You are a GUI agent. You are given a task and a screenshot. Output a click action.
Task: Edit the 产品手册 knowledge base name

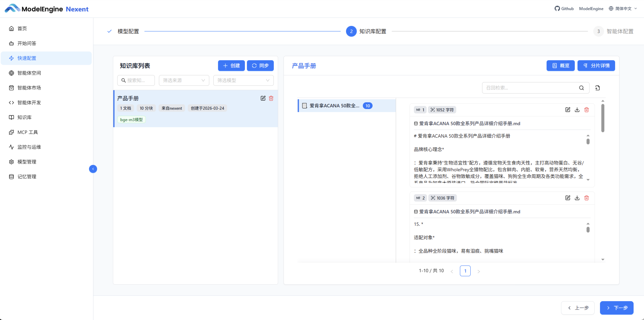coord(263,98)
